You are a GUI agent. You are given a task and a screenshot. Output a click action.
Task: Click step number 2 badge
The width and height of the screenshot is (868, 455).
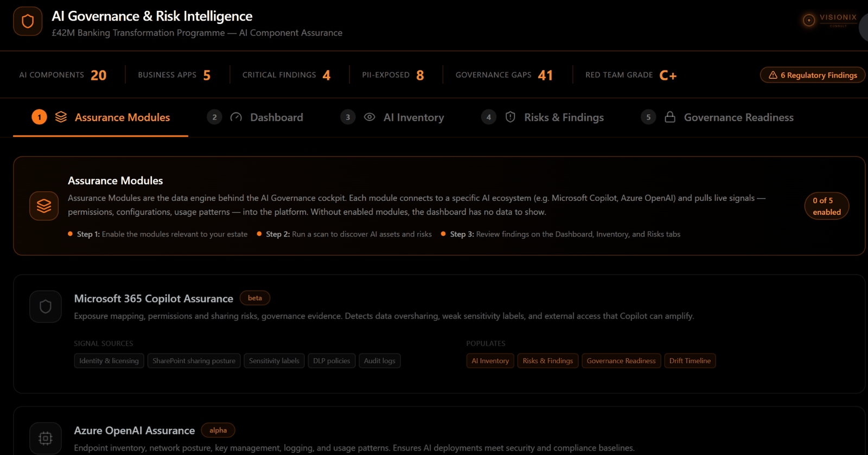[214, 117]
